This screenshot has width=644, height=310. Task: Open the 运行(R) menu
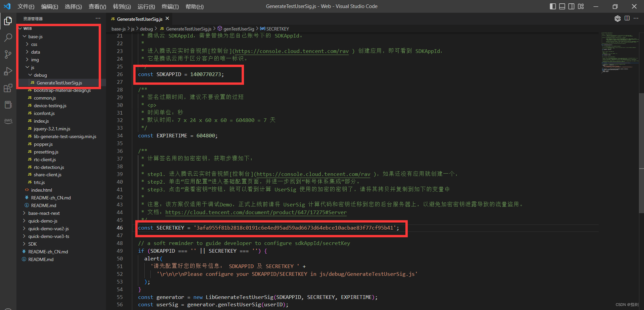pos(146,7)
